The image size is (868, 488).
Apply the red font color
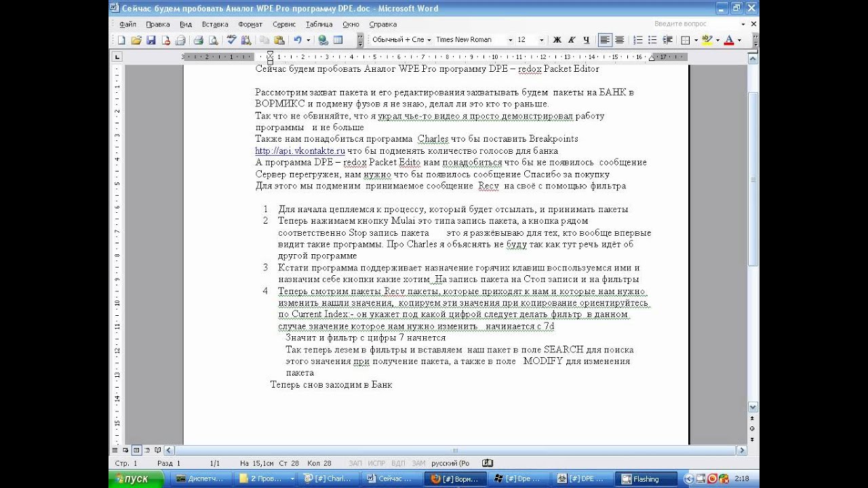coord(729,40)
